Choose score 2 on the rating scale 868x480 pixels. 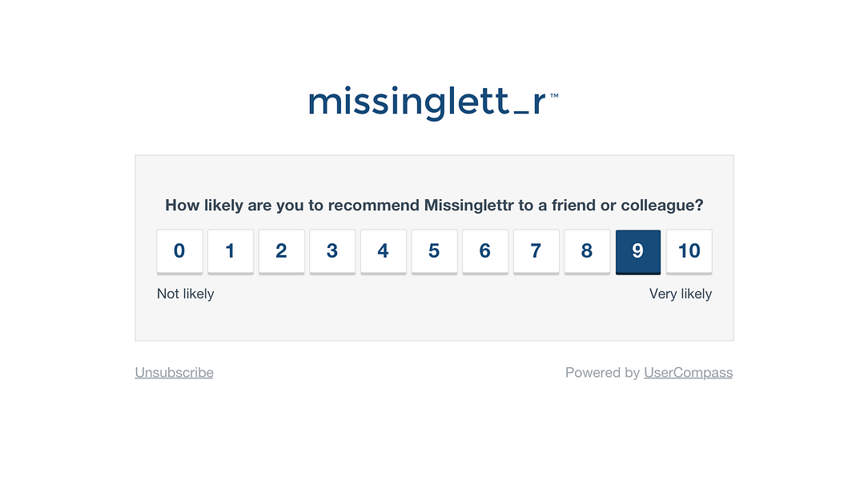(x=281, y=251)
